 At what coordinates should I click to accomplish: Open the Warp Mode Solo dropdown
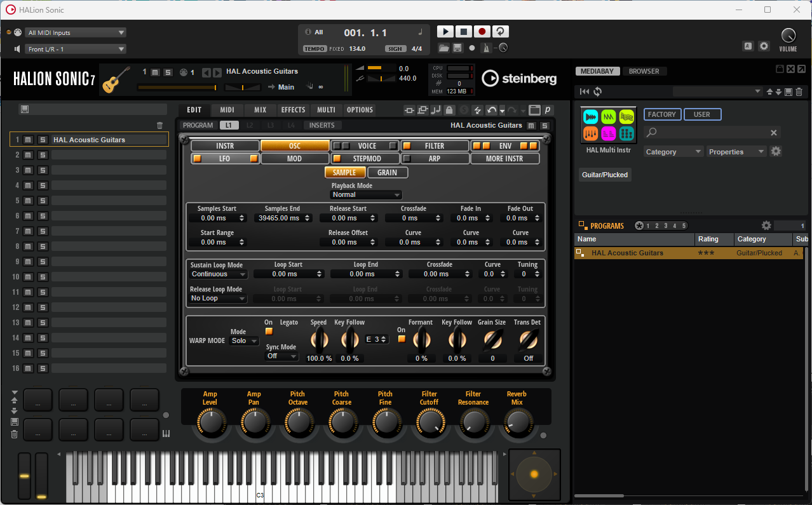click(245, 341)
